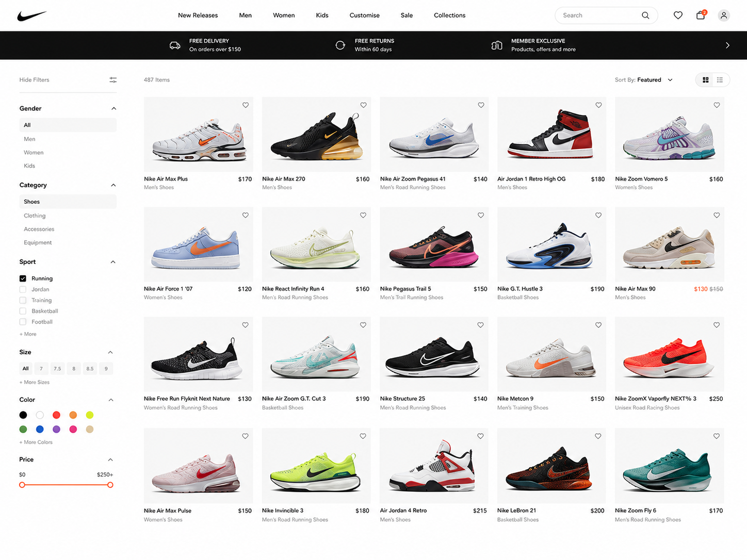Open the Men navigation menu

[x=246, y=15]
